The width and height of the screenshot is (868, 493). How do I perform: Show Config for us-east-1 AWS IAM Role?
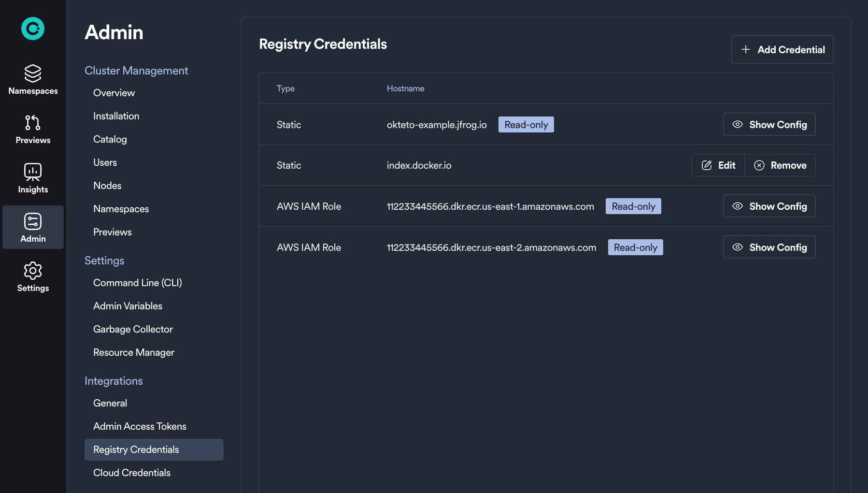pyautogui.click(x=769, y=206)
